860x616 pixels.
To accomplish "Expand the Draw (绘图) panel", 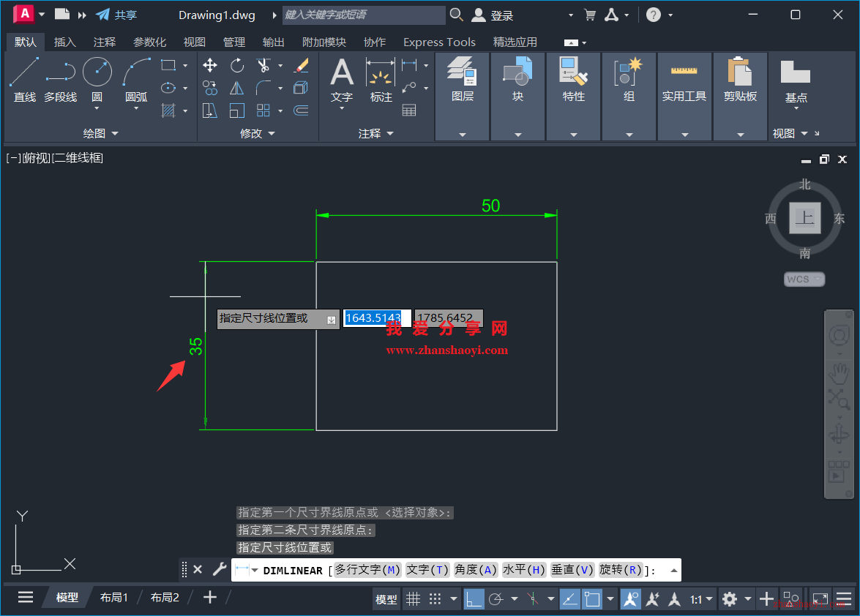I will click(100, 133).
